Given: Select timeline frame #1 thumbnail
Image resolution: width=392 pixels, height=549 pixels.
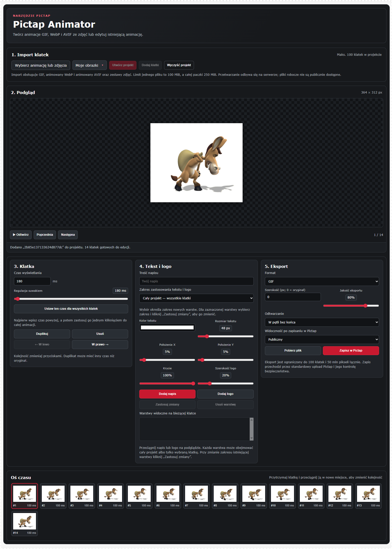Looking at the screenshot, I should pyautogui.click(x=25, y=496).
